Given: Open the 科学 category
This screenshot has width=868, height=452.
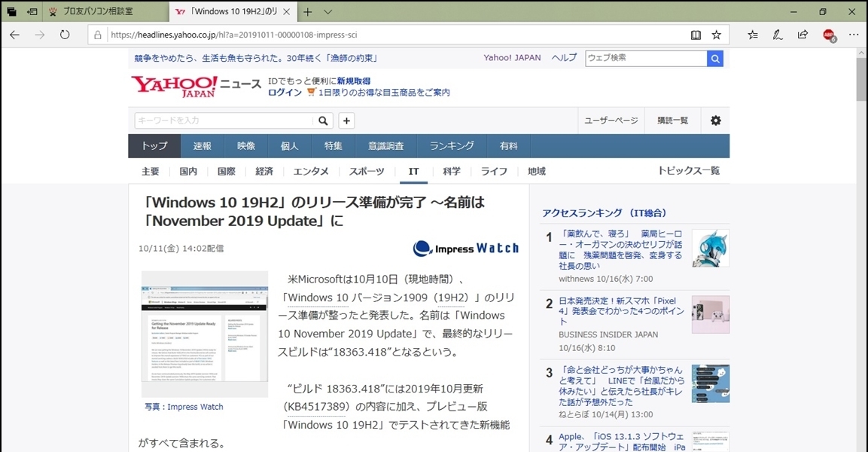Looking at the screenshot, I should tap(452, 171).
